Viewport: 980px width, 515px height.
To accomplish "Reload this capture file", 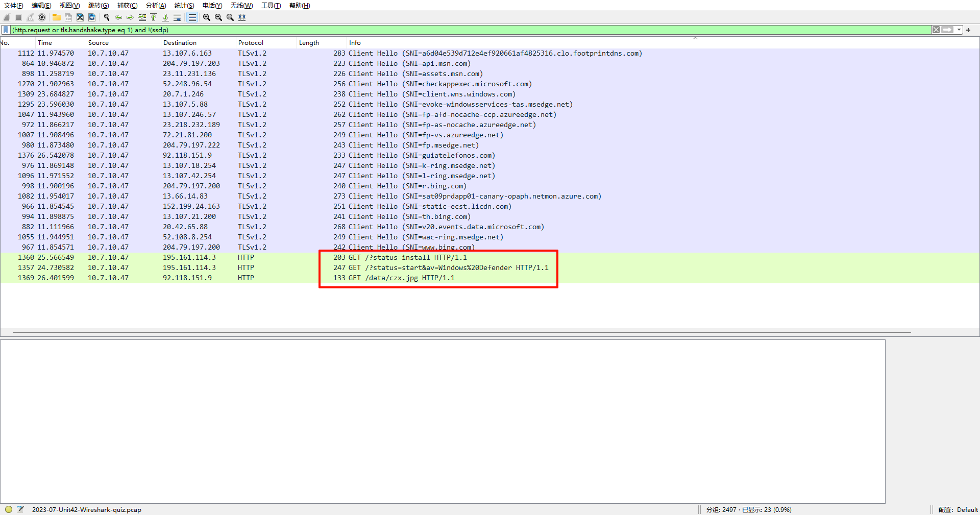I will [x=92, y=17].
